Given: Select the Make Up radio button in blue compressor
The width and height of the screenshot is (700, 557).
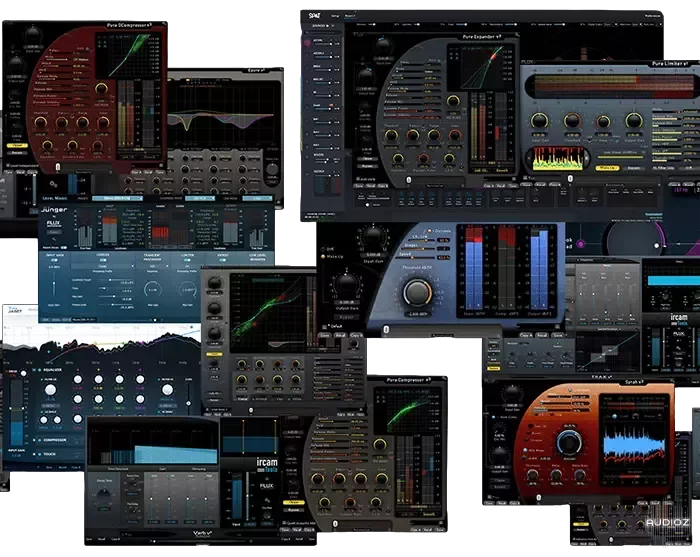Looking at the screenshot, I should click(324, 257).
